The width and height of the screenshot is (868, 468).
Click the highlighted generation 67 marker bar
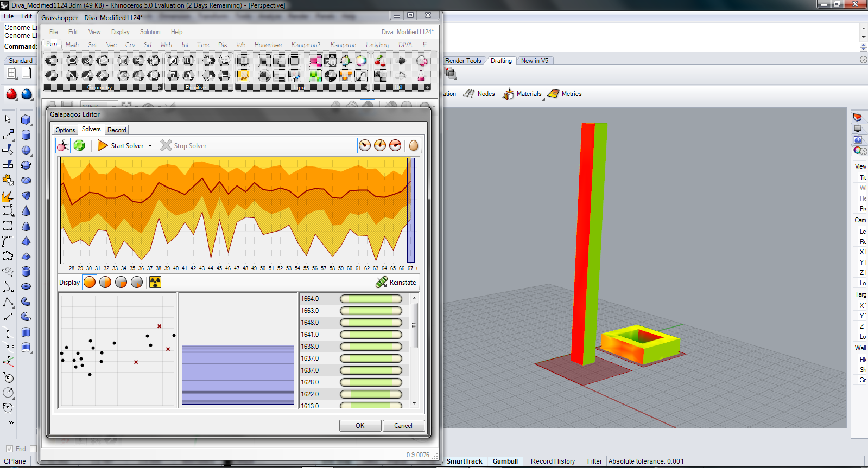(411, 210)
